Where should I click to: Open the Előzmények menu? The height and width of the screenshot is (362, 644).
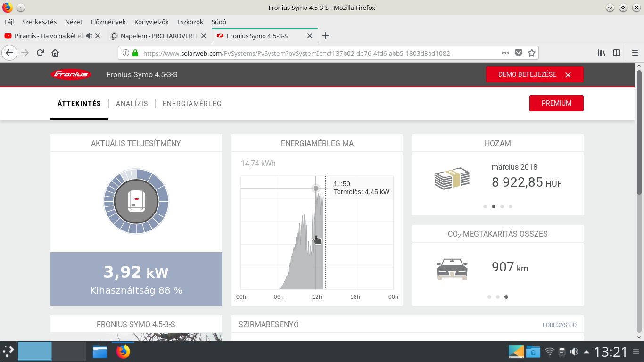108,22
